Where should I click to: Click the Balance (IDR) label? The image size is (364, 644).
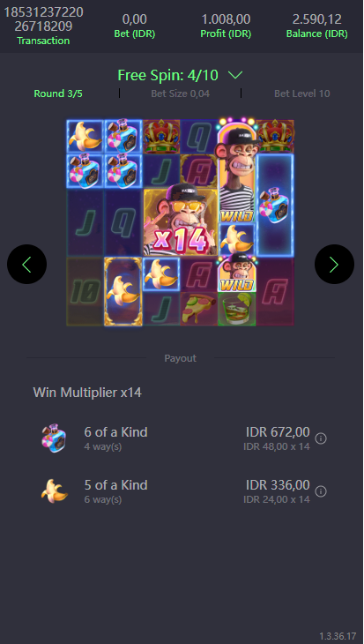click(316, 34)
